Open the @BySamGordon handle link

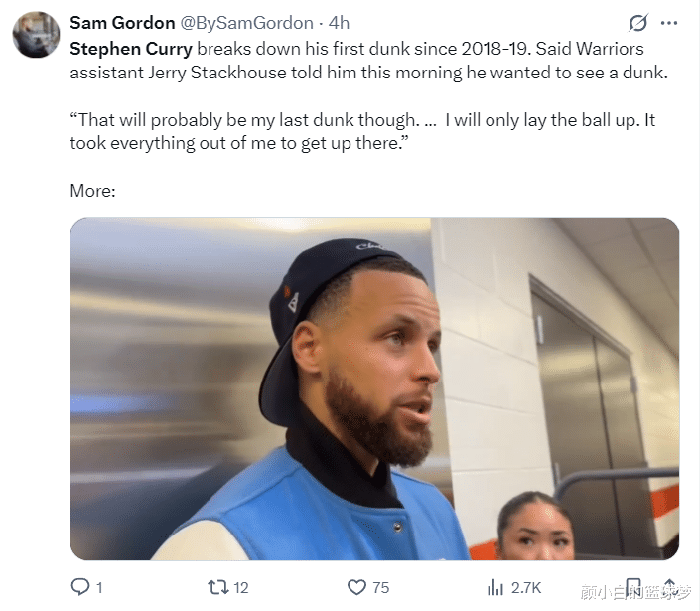246,23
